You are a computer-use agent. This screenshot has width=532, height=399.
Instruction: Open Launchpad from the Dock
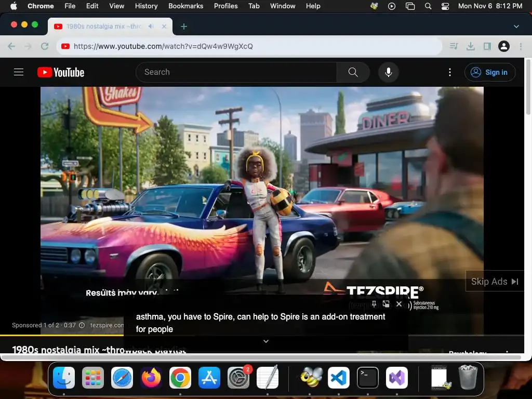pyautogui.click(x=93, y=378)
